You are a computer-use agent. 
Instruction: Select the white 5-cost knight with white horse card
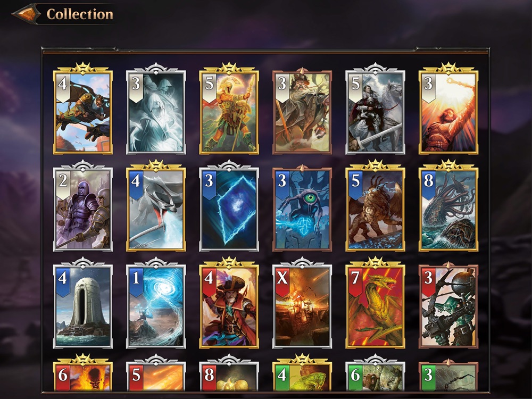click(x=375, y=109)
